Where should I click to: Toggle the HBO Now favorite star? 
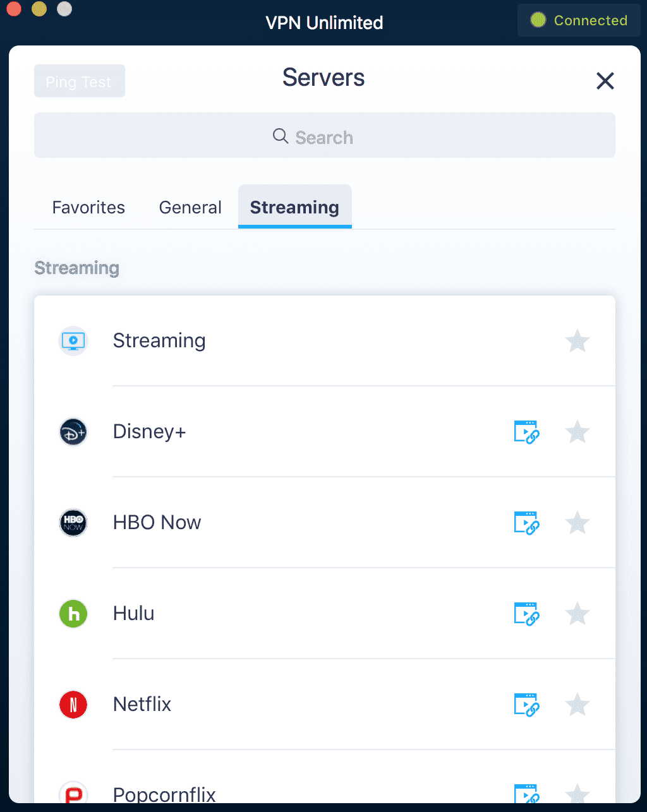tap(577, 523)
